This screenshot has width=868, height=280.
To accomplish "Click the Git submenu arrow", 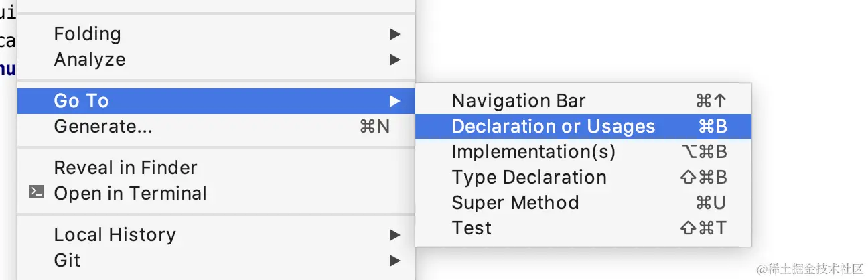I will pos(394,260).
